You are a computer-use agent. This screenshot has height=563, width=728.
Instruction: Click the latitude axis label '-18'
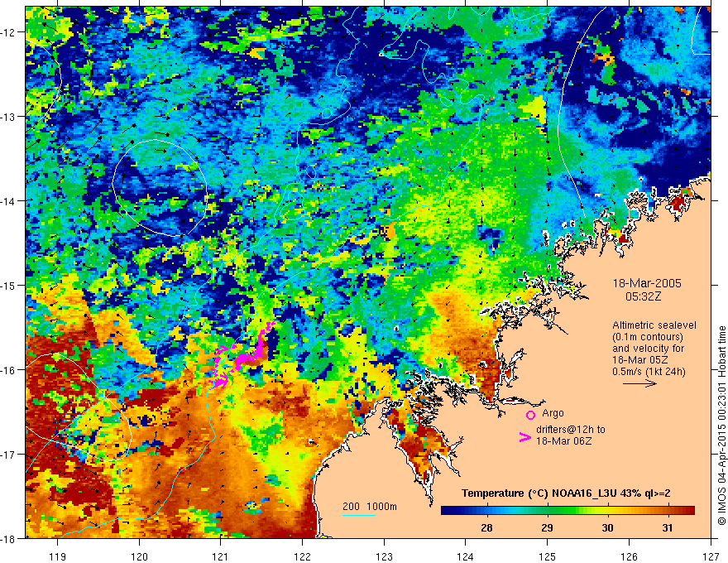point(8,539)
